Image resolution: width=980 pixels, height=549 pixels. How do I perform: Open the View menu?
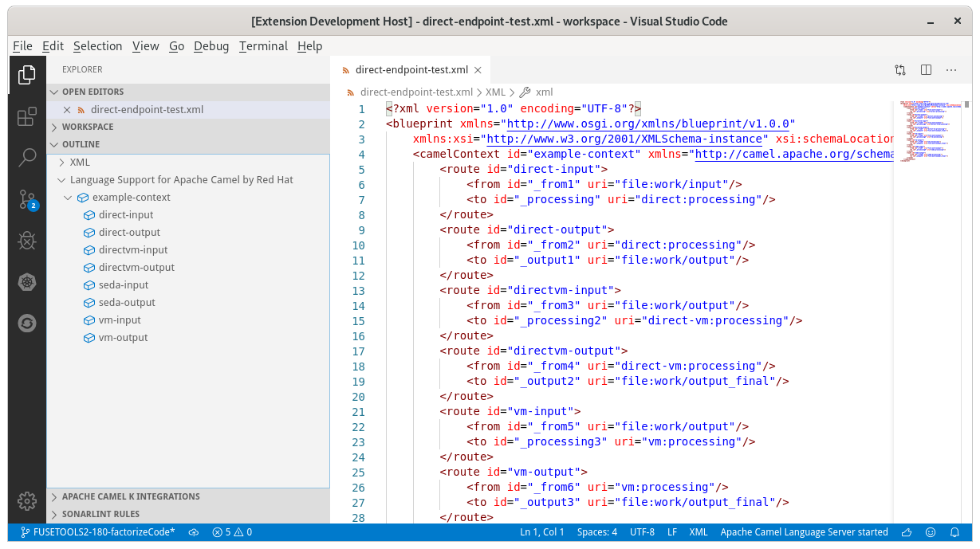pyautogui.click(x=146, y=46)
